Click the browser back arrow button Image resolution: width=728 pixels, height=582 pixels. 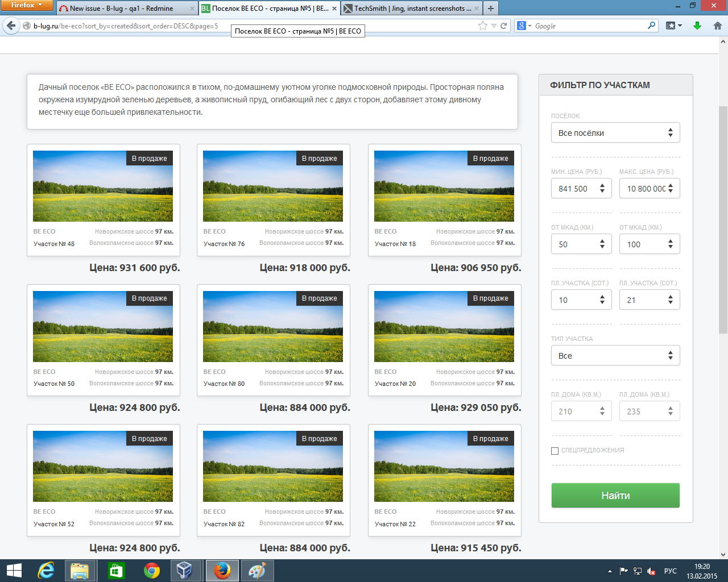[11, 26]
